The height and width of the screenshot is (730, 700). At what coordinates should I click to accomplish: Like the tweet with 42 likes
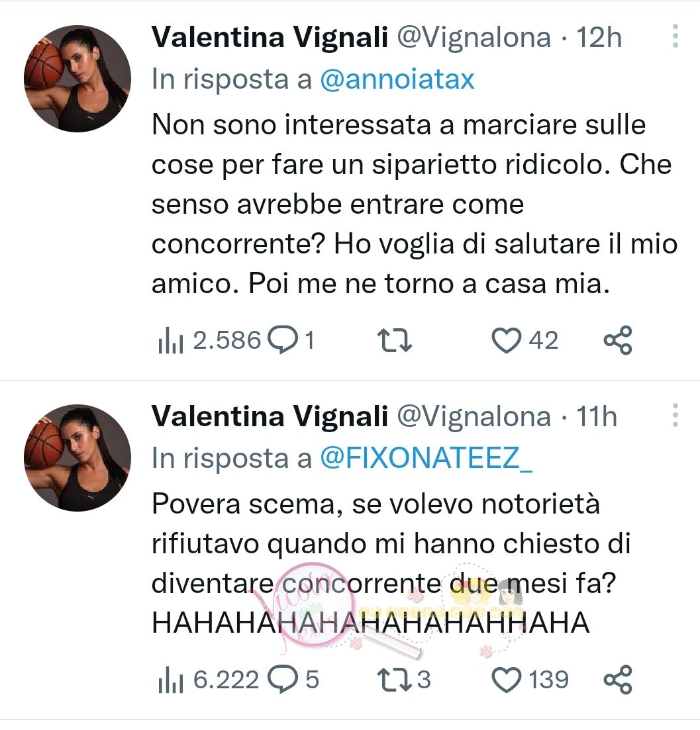(525, 340)
